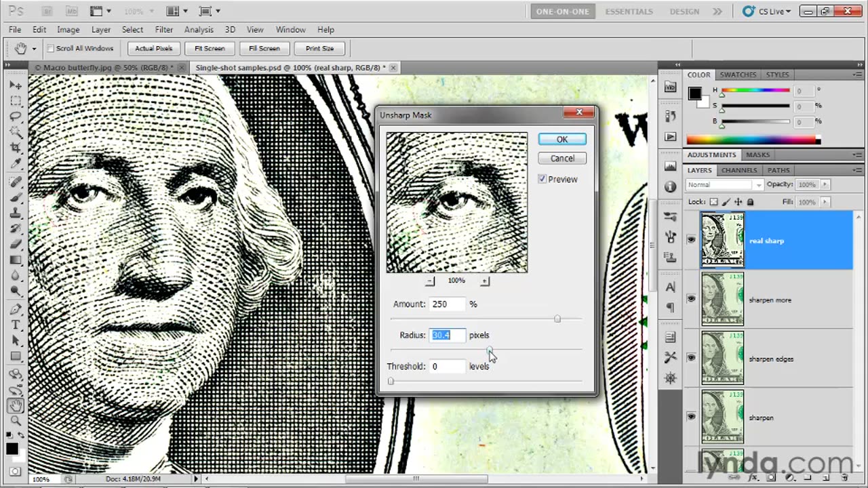Select the Gradient tool
The height and width of the screenshot is (488, 868).
(x=15, y=260)
